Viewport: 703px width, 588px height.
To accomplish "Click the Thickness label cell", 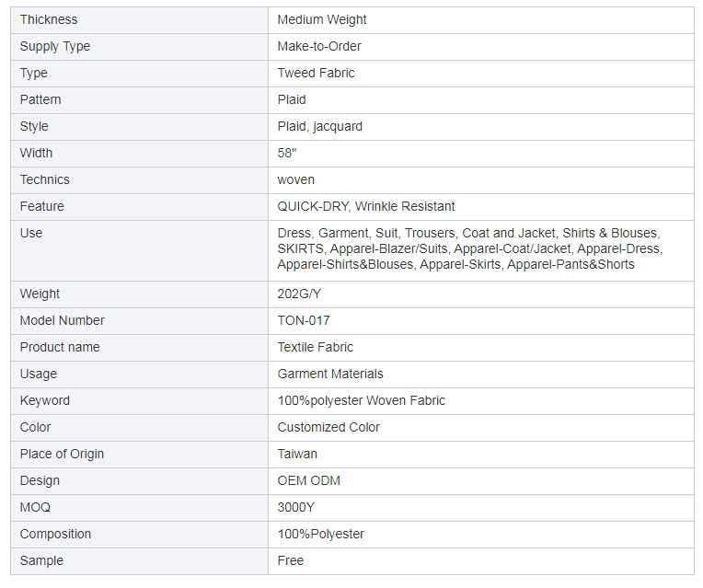I will 140,20.
